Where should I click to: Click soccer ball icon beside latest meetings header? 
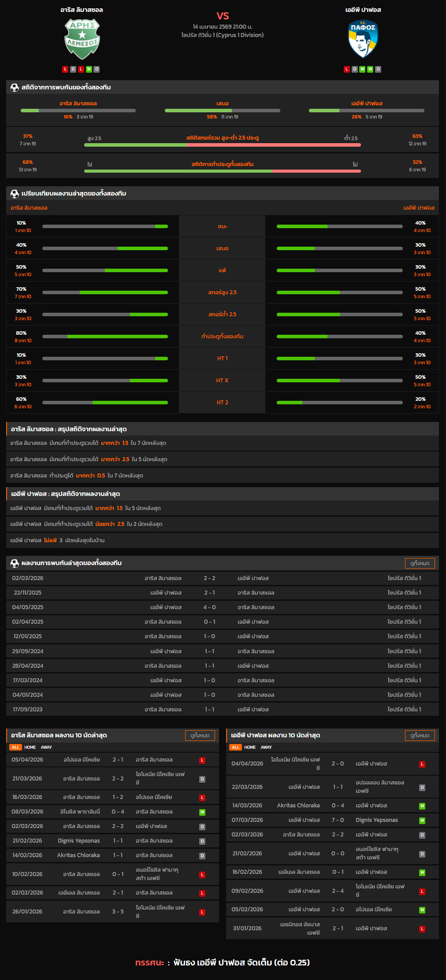15,563
